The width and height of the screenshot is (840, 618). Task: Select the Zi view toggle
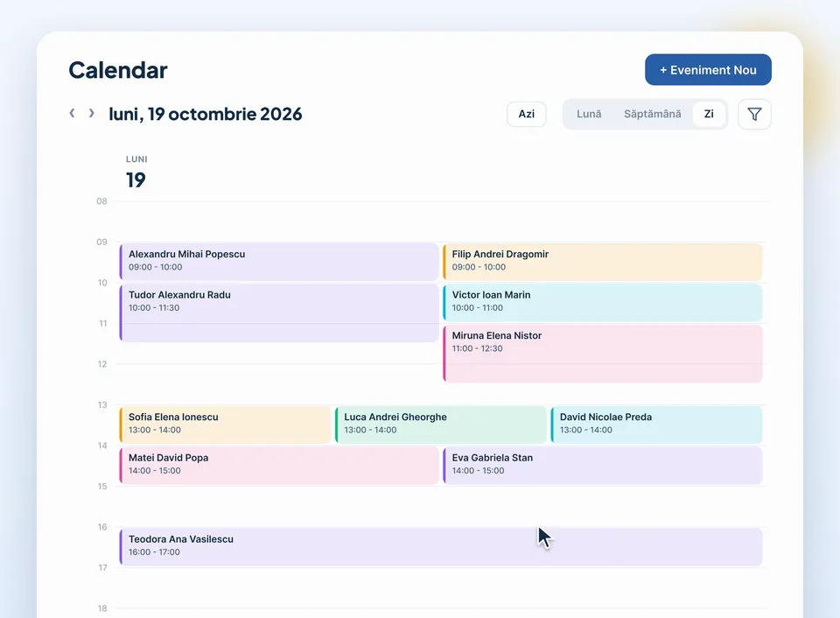point(709,114)
